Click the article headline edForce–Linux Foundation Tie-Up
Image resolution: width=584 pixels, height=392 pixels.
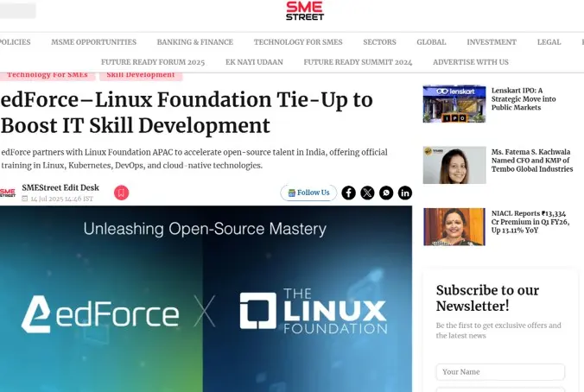click(187, 112)
